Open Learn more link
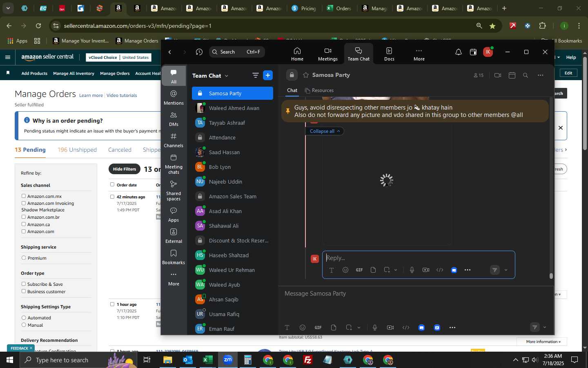 click(91, 95)
